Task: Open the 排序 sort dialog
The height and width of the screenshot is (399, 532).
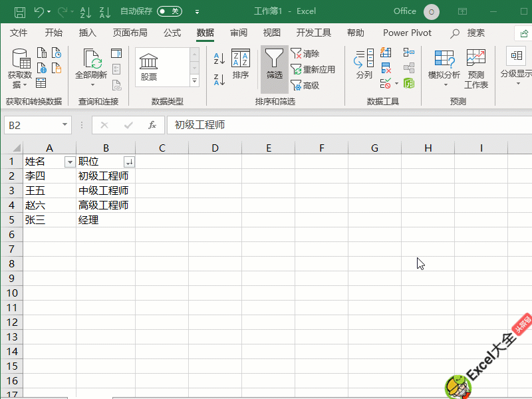Action: pyautogui.click(x=241, y=64)
